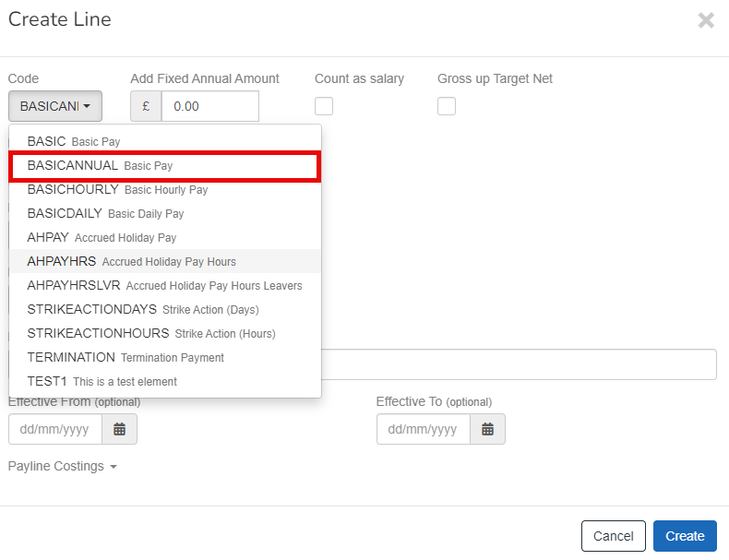
Task: Select BASICHOURLY Basic Hourly Pay
Action: 117,190
